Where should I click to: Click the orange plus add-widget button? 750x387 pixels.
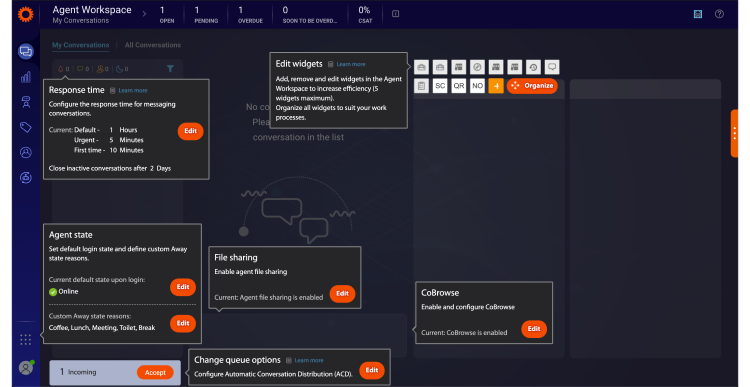[x=496, y=86]
